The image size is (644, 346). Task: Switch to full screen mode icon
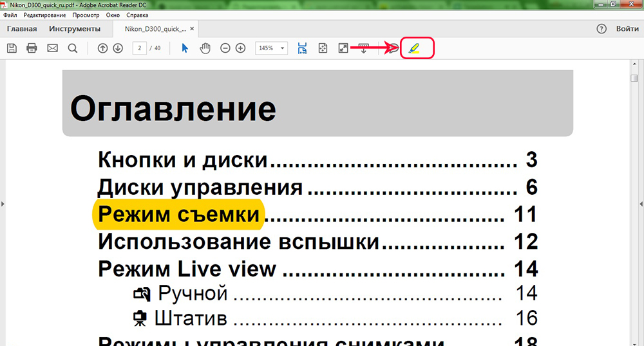(343, 48)
